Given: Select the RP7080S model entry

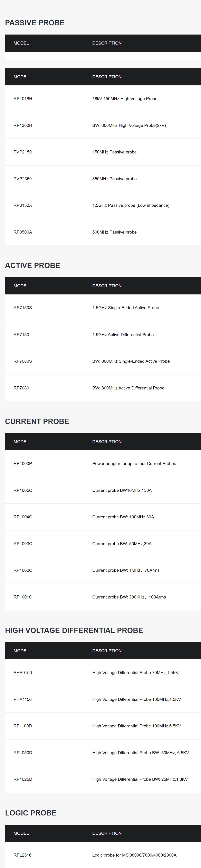Looking at the screenshot, I should pos(22,361).
